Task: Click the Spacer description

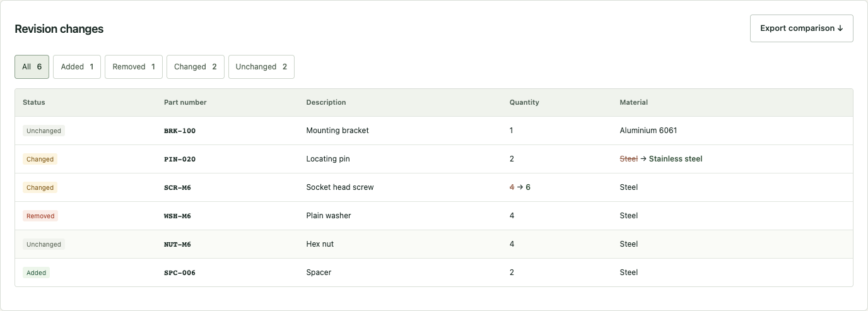Action: 319,273
